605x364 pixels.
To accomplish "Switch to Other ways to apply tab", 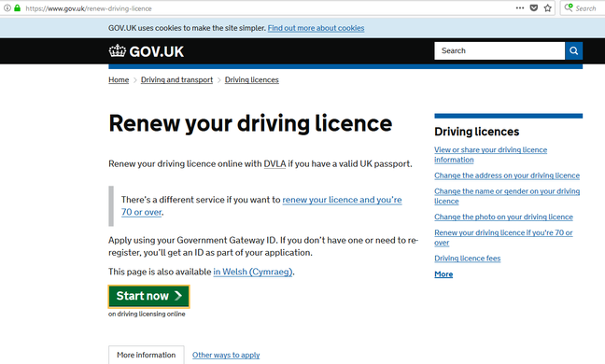I will coord(226,355).
